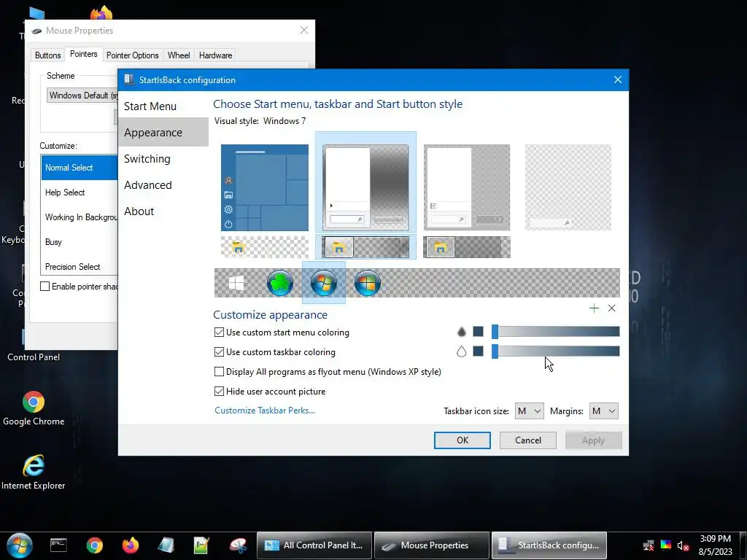Click Cancel in StartIsBack configuration
Viewport: 747px width, 560px height.
(528, 440)
